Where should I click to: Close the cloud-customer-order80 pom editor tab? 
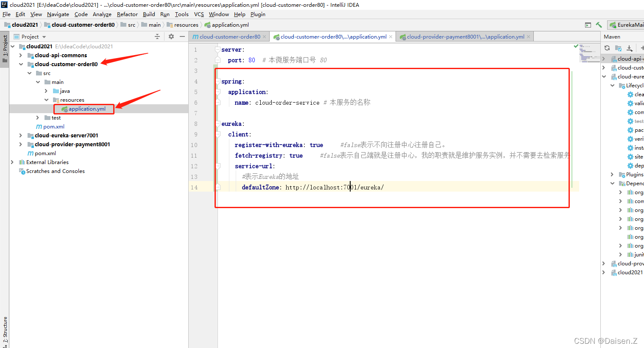pyautogui.click(x=264, y=37)
